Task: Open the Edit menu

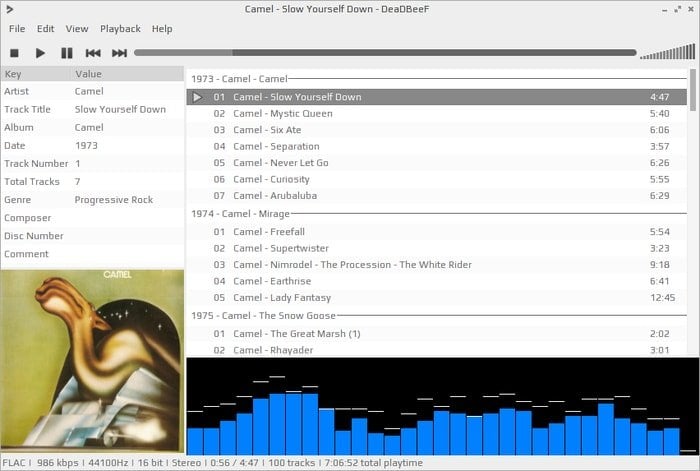Action: coord(46,29)
